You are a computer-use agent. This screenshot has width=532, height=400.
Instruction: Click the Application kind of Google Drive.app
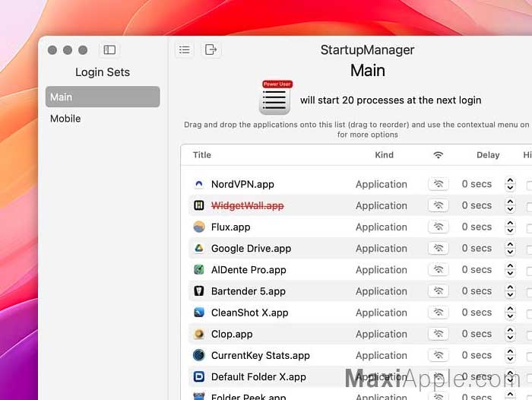(382, 248)
